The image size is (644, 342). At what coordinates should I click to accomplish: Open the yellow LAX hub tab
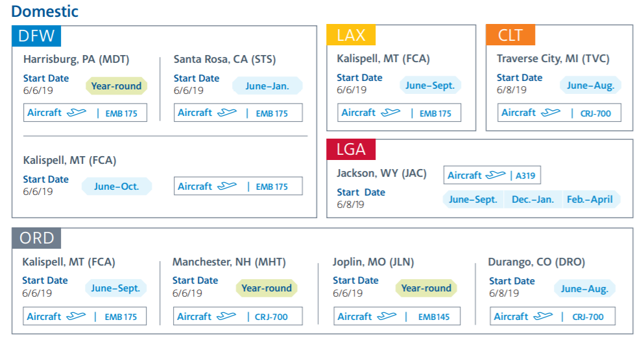351,36
